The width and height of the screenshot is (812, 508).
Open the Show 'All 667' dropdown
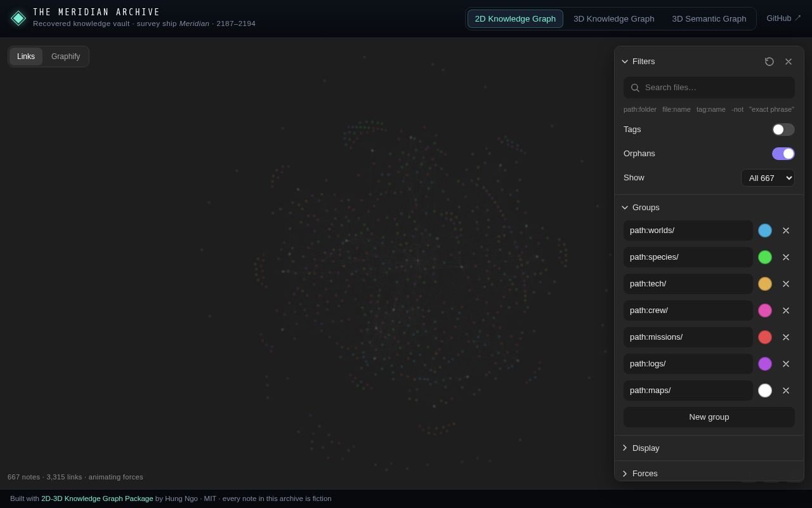click(x=768, y=178)
